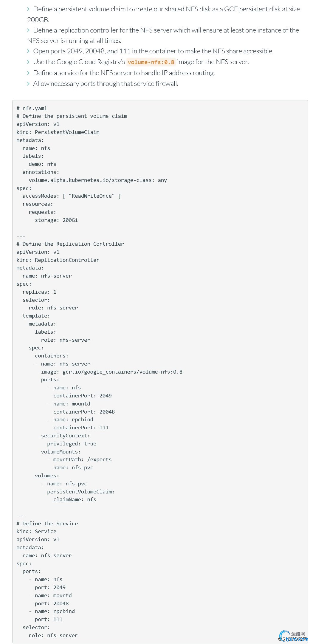The height and width of the screenshot is (644, 310).
Task: Click the 'port: 111' line in the Service section
Action: (49, 619)
